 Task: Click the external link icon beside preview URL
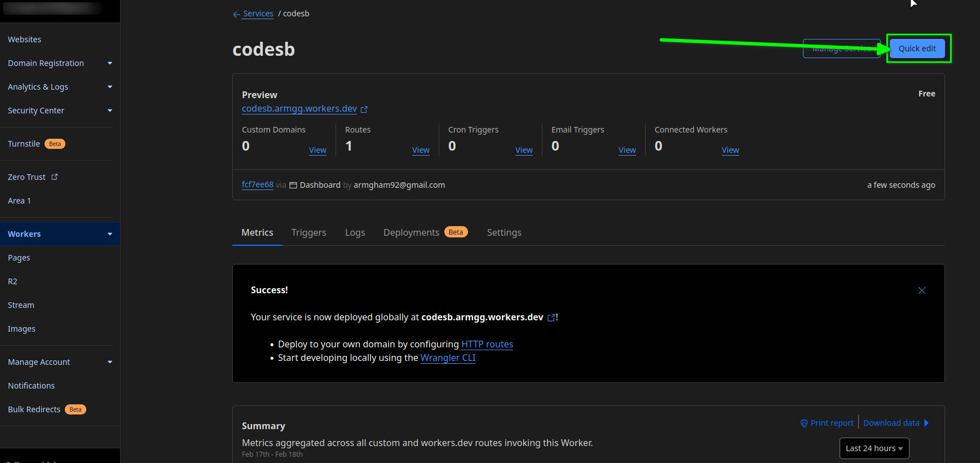tap(364, 109)
